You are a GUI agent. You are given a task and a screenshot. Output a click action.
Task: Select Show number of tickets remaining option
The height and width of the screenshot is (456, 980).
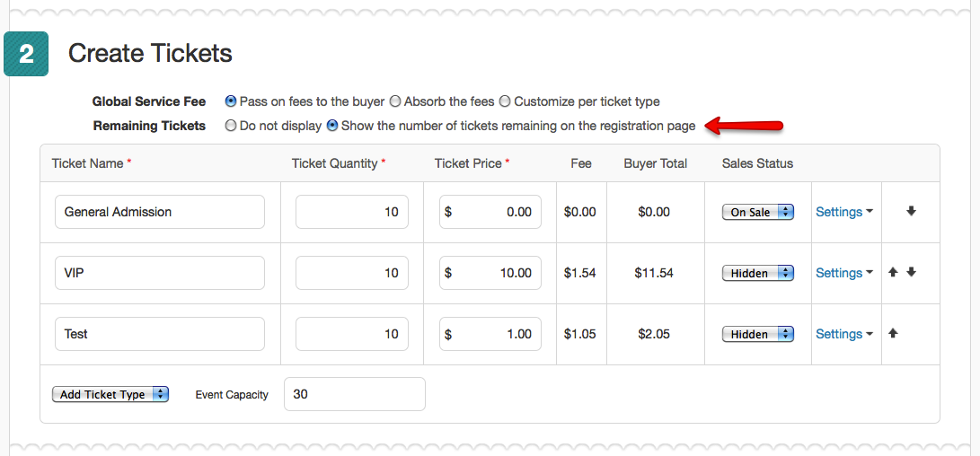point(333,126)
